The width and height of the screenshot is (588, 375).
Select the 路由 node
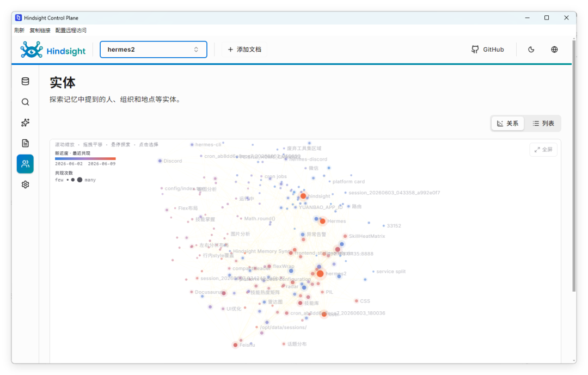point(348,207)
